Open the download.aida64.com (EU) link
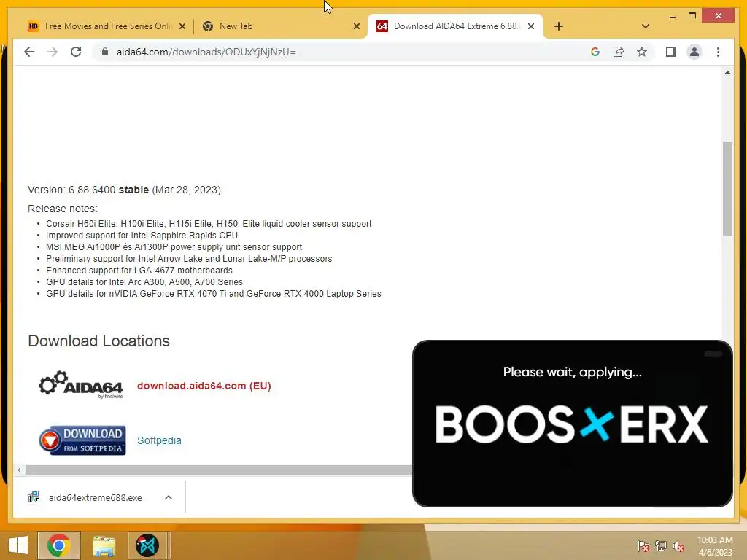 pos(204,386)
